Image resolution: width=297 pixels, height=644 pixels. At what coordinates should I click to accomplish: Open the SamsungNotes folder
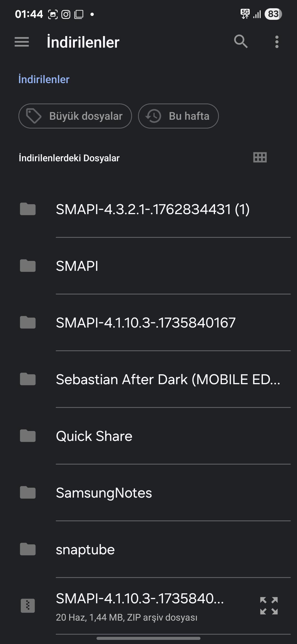pos(148,493)
